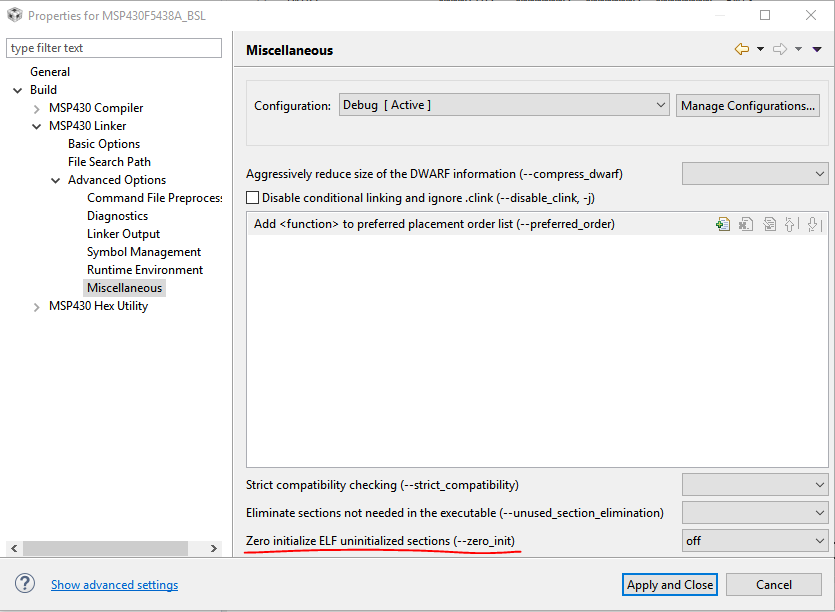Image resolution: width=835 pixels, height=612 pixels.
Task: Select Command File Preprocessing tree item
Action: [x=154, y=198]
